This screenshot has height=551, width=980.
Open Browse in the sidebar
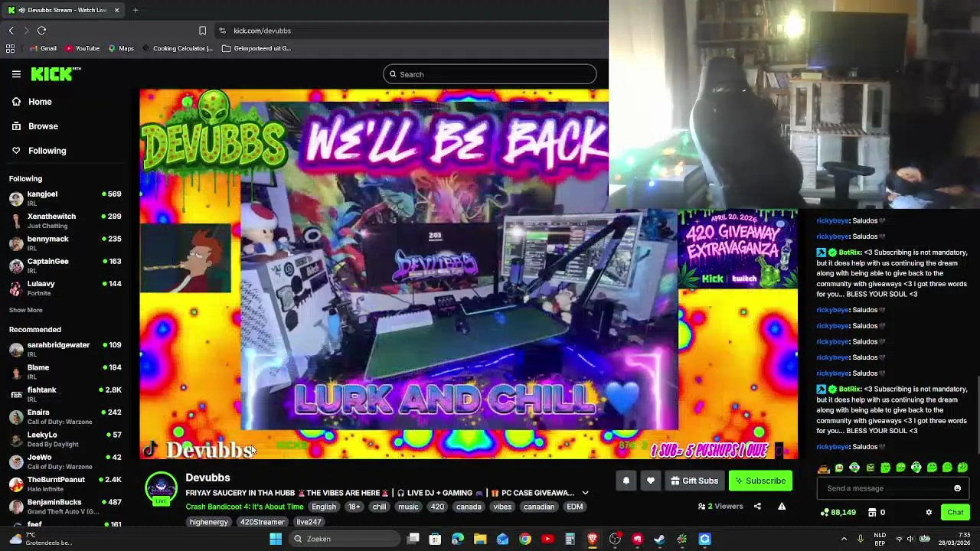[x=43, y=126]
